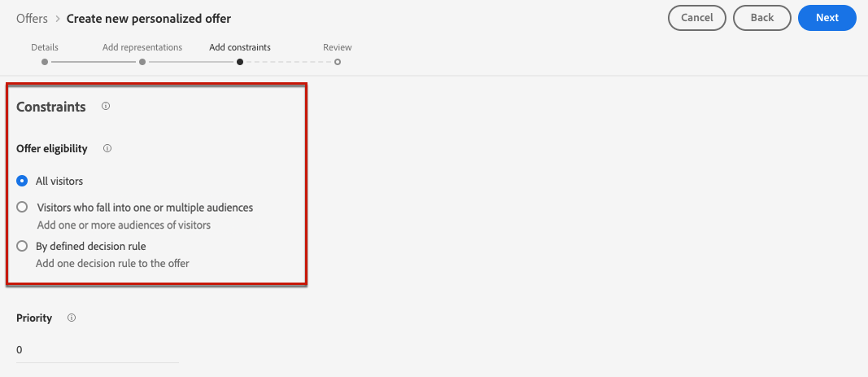
Task: Choose Visitors who fall into audiences option
Action: [x=22, y=208]
